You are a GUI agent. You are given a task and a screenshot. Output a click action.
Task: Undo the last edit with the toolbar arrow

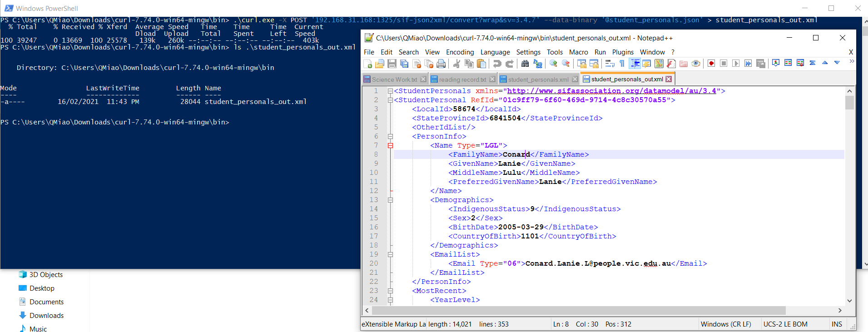point(497,64)
